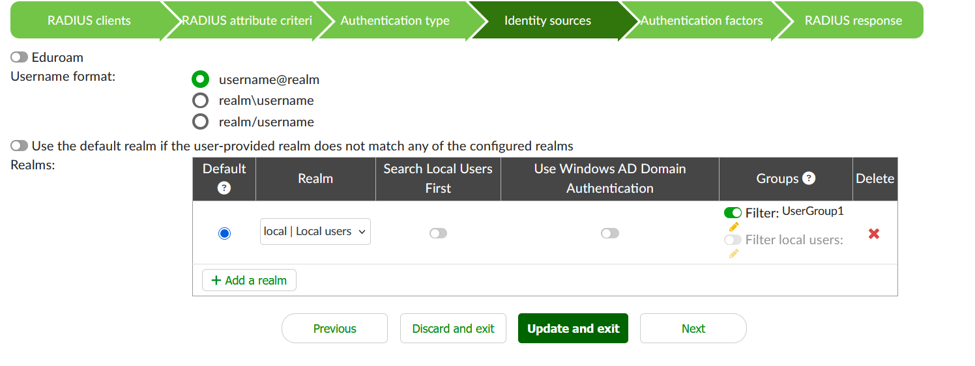The width and height of the screenshot is (975, 366).
Task: Click the UserGroup1 filter value
Action: point(813,211)
